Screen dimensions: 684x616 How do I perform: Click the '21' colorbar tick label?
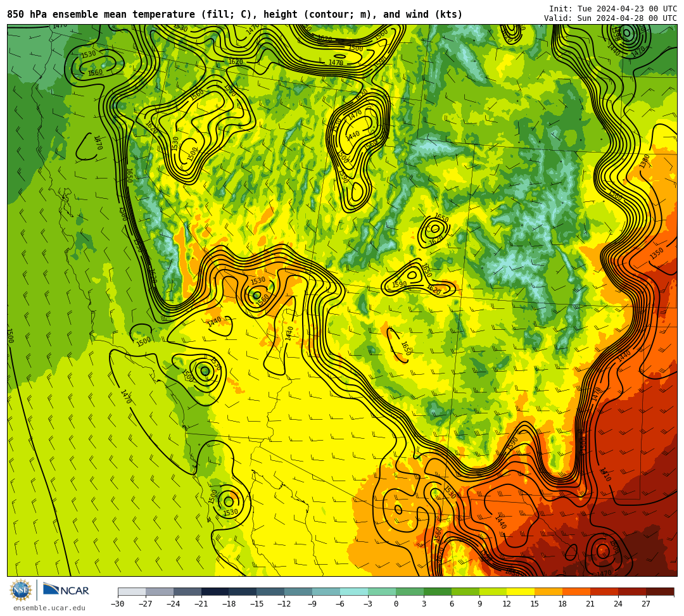point(591,604)
